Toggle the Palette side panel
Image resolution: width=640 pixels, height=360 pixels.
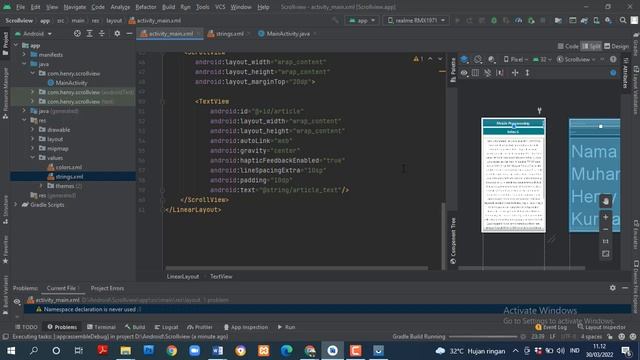pos(453,70)
